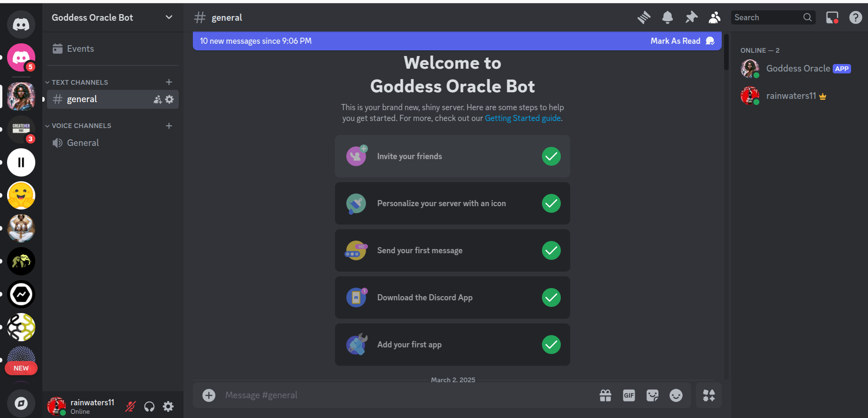Open the Threads icon in the header
This screenshot has height=418, width=868.
click(x=644, y=17)
